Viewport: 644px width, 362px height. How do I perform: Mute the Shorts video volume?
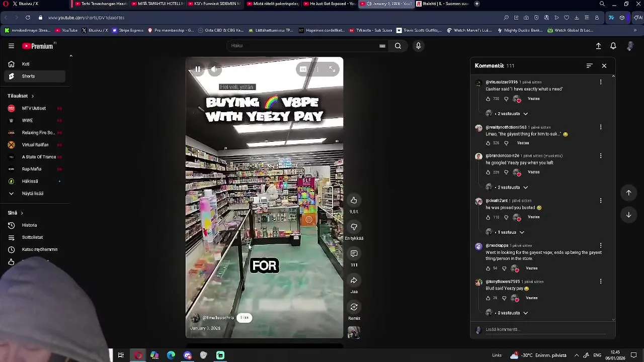coord(214,69)
